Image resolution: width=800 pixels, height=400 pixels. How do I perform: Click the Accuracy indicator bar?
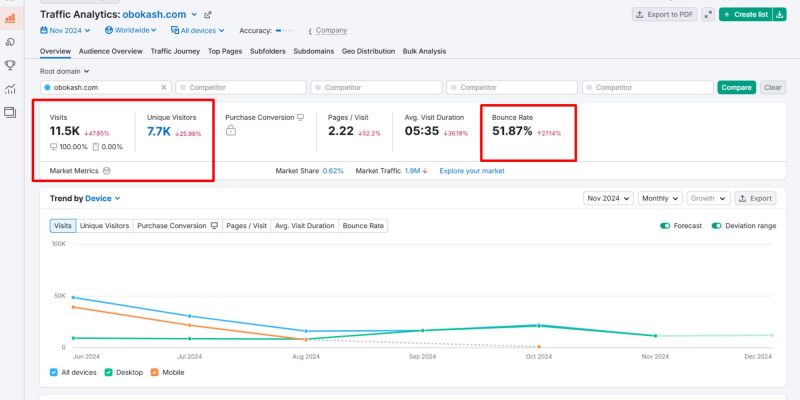284,31
